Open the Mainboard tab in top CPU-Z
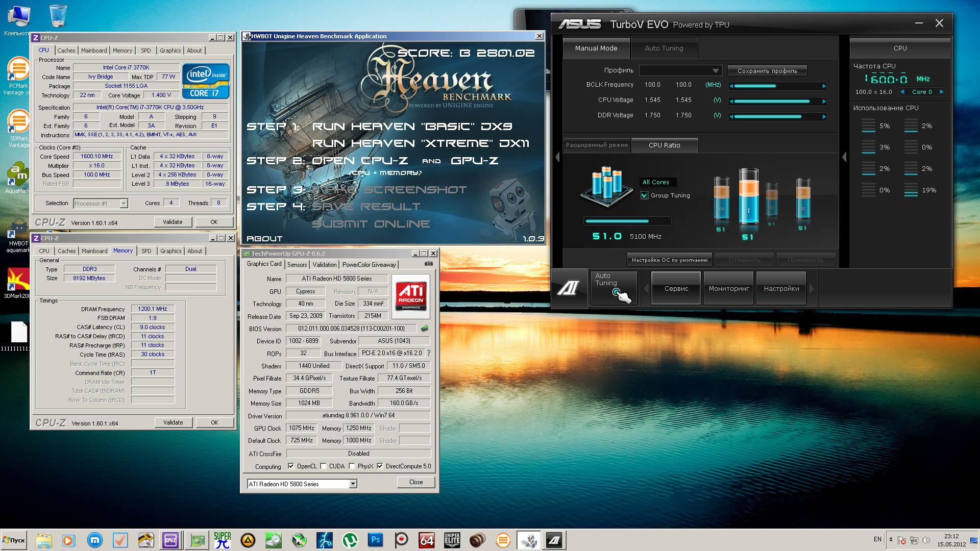This screenshot has height=551, width=980. (x=94, y=51)
